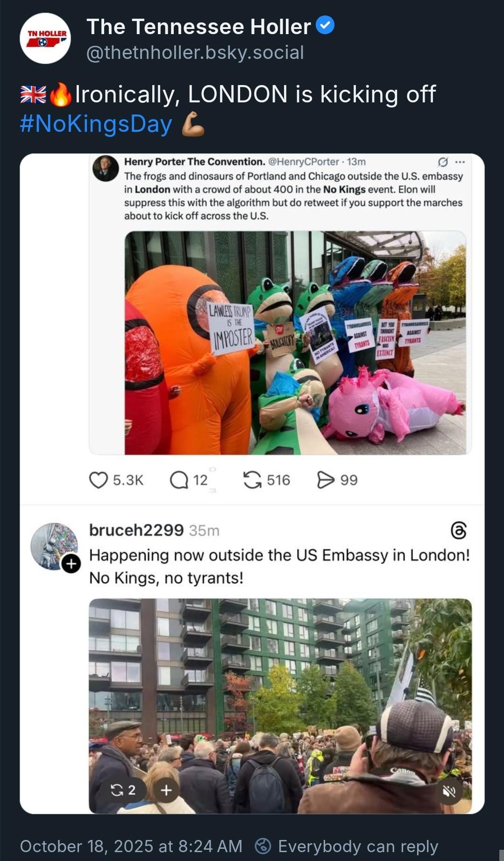Unmute the video with the speaker icon
Image resolution: width=504 pixels, height=861 pixels.
tap(449, 791)
